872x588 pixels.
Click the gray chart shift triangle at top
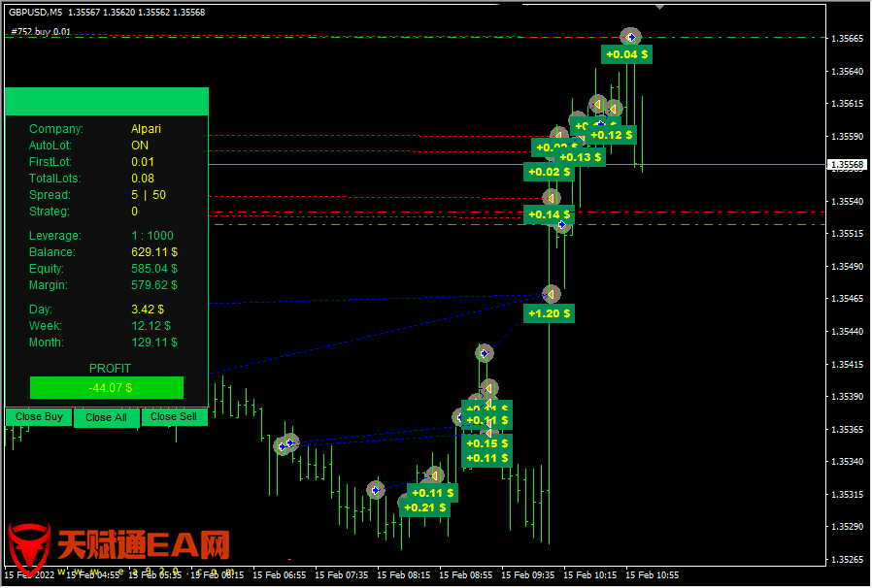pyautogui.click(x=660, y=6)
